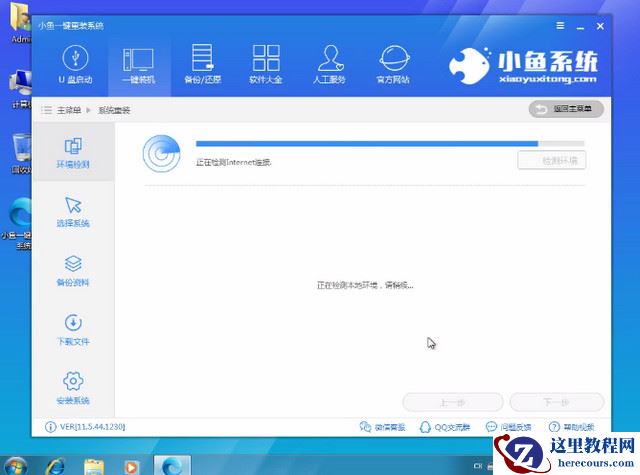Click the 正在检测Internet连接 status text

[233, 162]
